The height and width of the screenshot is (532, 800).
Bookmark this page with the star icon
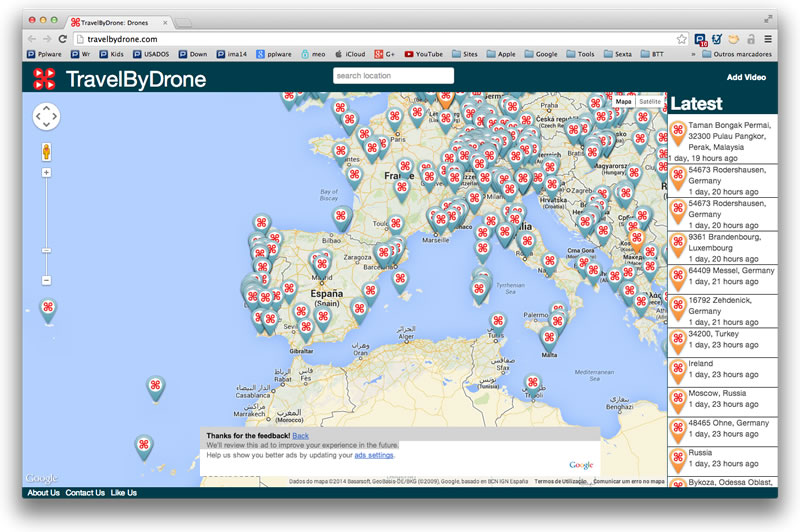pos(681,39)
